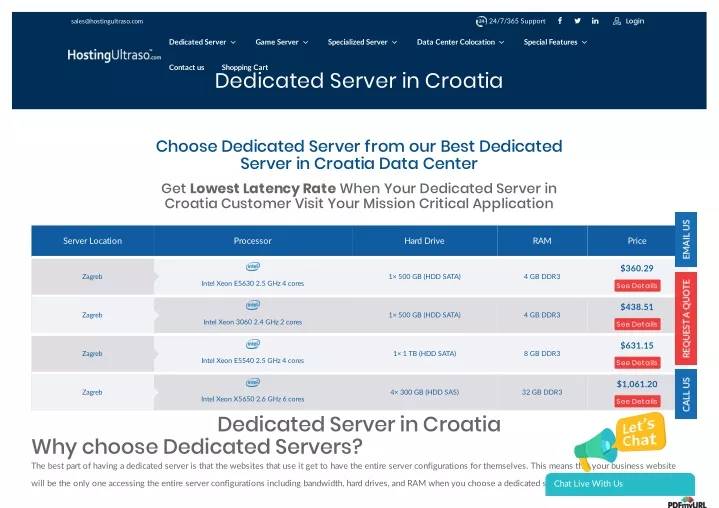Viewport: 719px width, 508px height.
Task: Click the Login user icon
Action: 617,21
